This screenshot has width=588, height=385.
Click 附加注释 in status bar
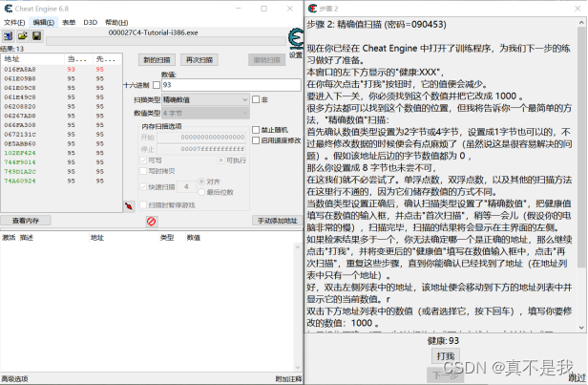pyautogui.click(x=288, y=378)
